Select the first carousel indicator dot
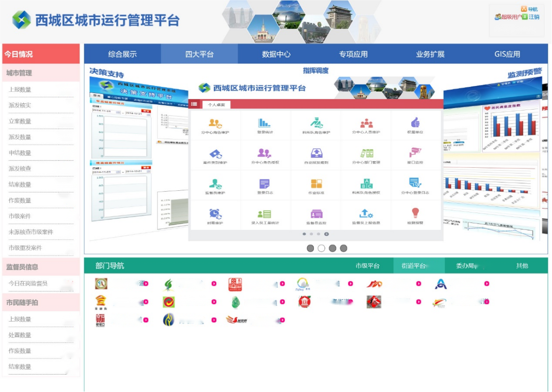Viewport: 552px width, 392px height. [x=310, y=248]
